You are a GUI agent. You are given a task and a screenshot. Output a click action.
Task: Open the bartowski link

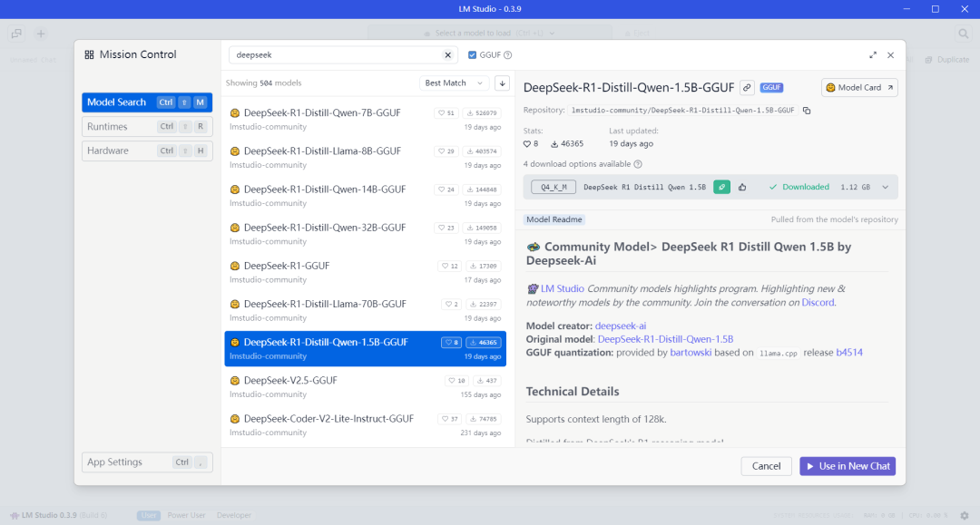click(691, 353)
